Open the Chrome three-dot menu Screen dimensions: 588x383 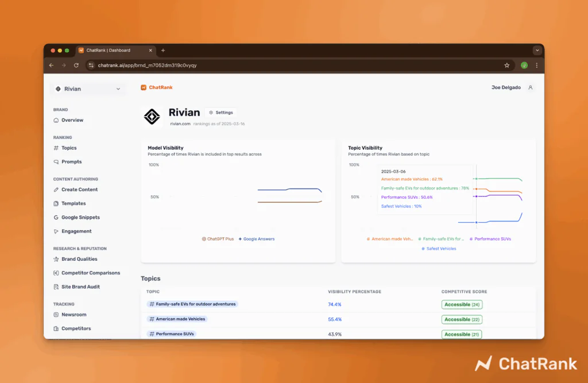tap(536, 65)
